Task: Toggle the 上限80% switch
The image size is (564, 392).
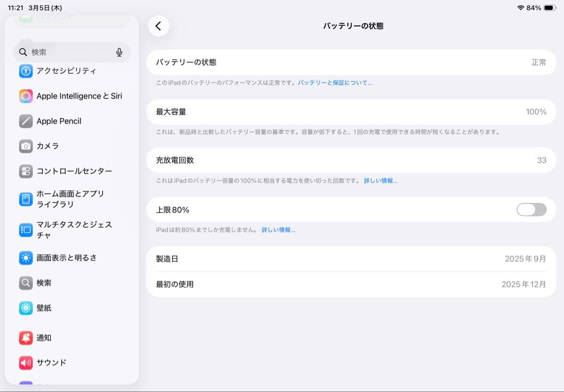Action: (x=531, y=210)
